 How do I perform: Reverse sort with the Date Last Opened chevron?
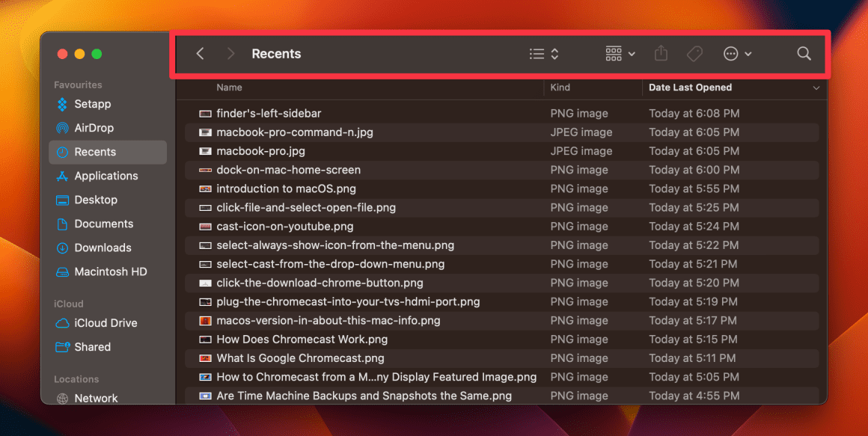816,87
